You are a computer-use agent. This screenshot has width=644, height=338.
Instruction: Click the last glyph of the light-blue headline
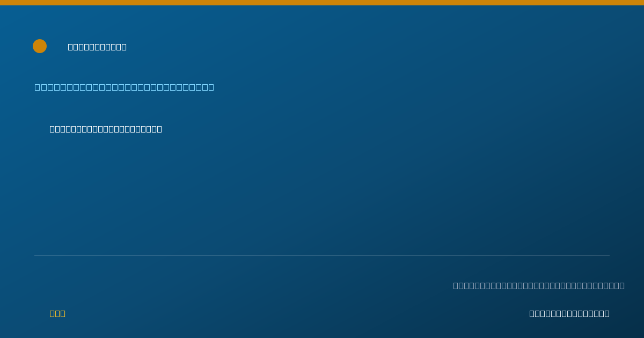211,87
